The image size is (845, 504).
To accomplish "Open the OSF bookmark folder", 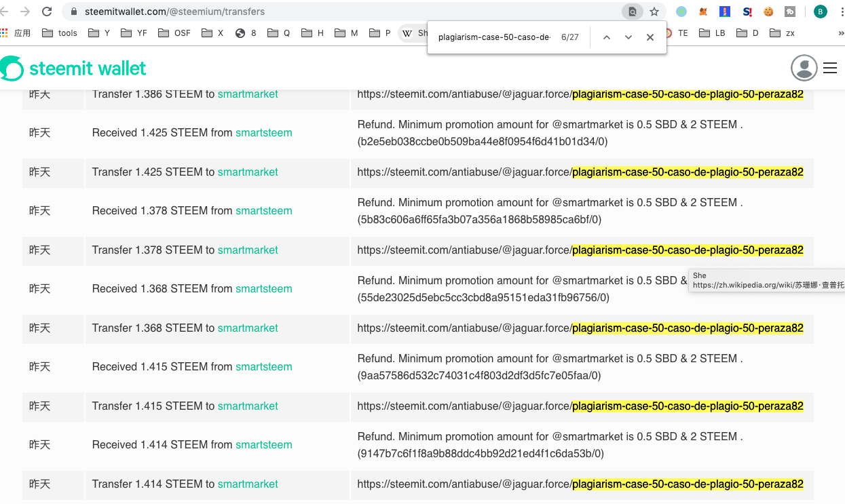I will click(174, 33).
